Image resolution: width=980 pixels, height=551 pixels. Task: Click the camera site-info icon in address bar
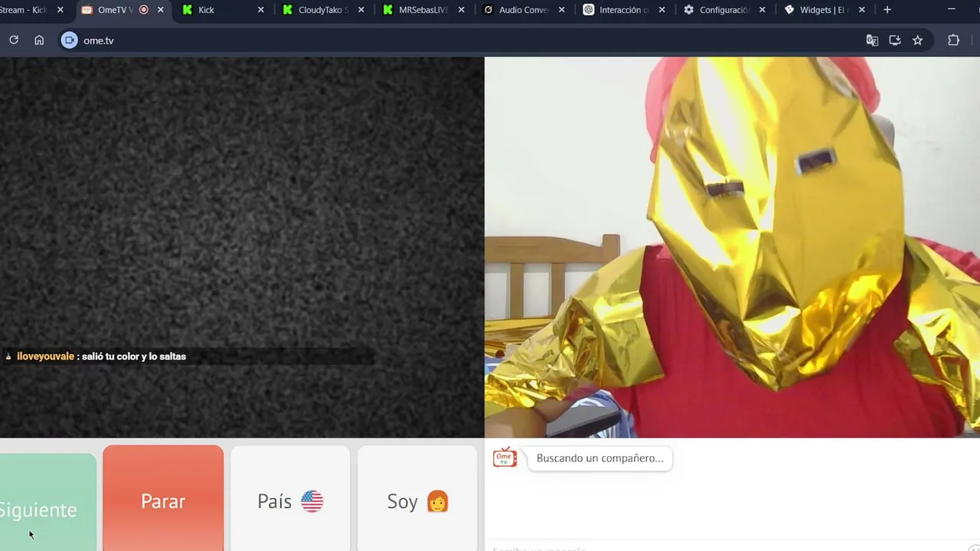point(70,40)
